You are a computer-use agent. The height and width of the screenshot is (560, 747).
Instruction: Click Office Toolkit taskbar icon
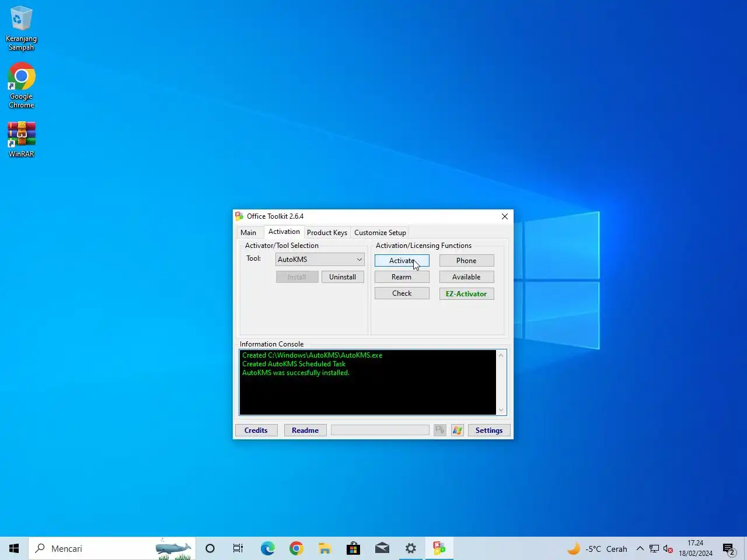coord(439,548)
